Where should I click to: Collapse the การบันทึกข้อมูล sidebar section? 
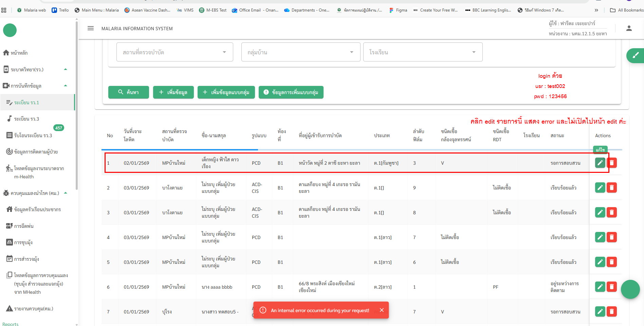(66, 86)
